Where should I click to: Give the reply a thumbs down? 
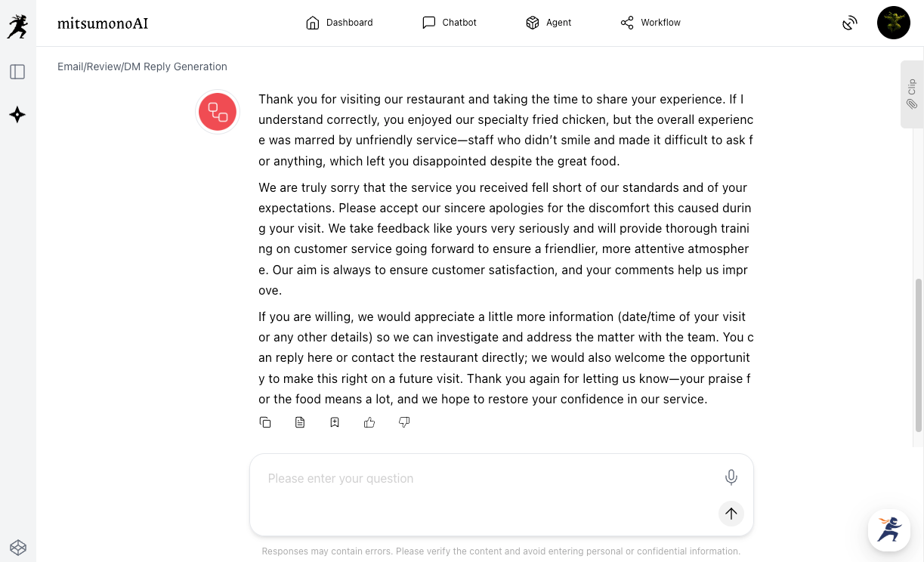click(404, 422)
